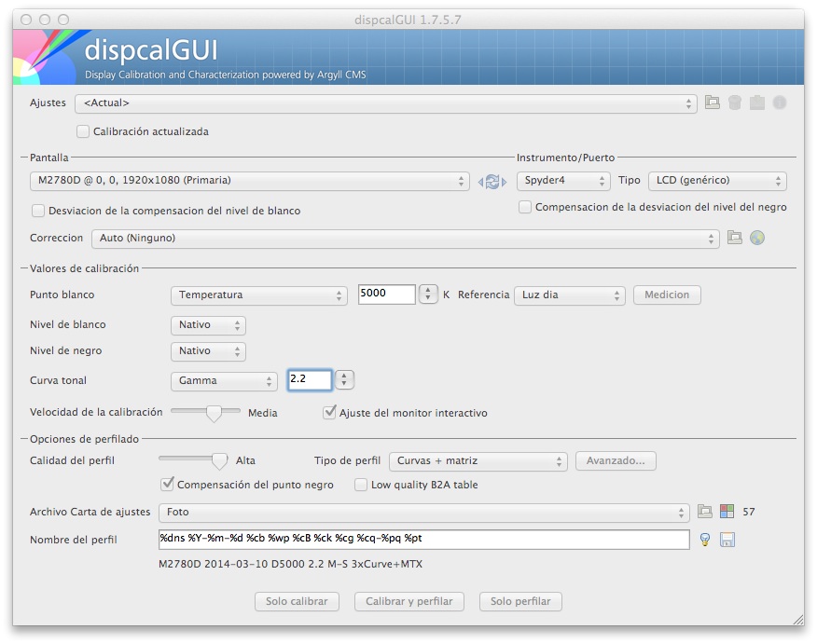This screenshot has height=644, width=817.
Task: Click the Avanzado button
Action: point(615,460)
